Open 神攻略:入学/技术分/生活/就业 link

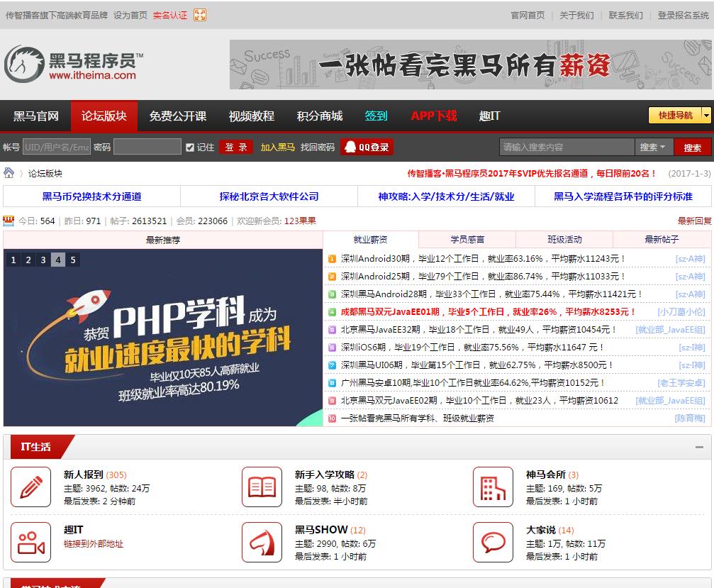tap(446, 196)
